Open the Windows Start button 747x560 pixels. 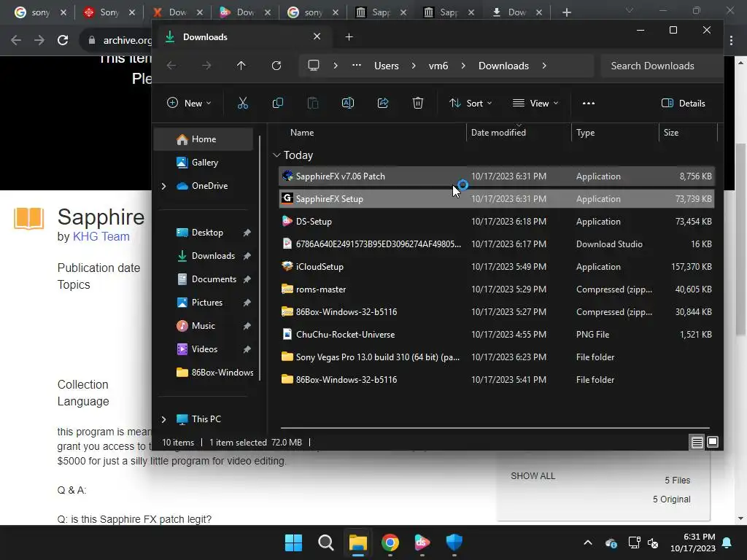293,542
